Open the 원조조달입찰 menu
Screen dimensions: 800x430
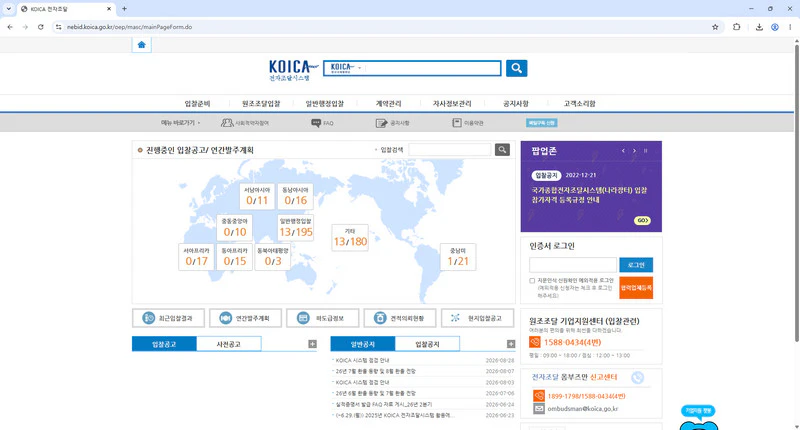[x=261, y=104]
